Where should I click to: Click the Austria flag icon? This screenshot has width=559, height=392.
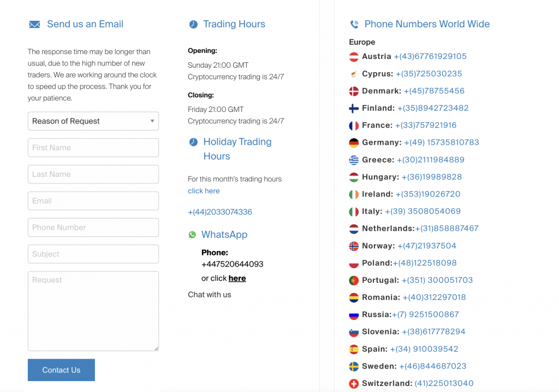354,57
